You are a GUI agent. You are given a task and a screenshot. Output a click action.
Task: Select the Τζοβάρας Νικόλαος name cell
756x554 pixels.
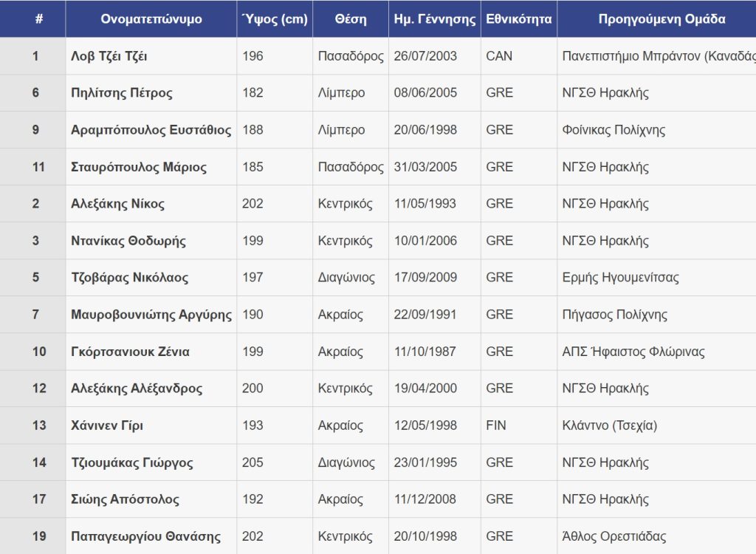[x=129, y=278]
